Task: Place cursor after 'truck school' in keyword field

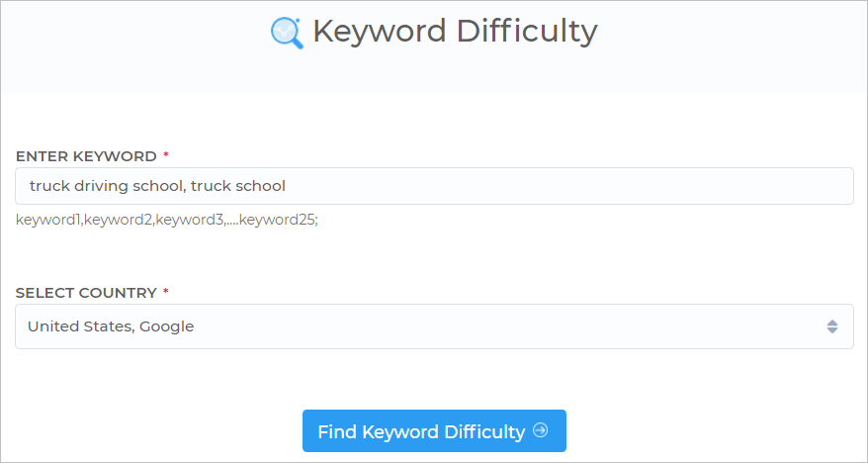Action: click(287, 186)
